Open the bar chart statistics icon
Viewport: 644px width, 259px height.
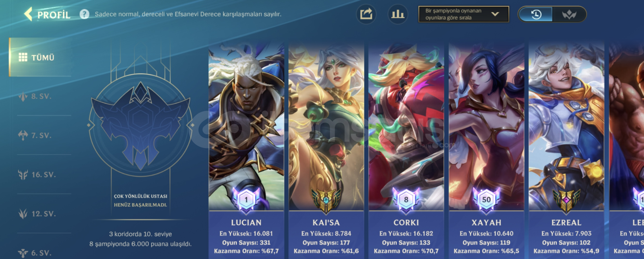[x=398, y=14]
